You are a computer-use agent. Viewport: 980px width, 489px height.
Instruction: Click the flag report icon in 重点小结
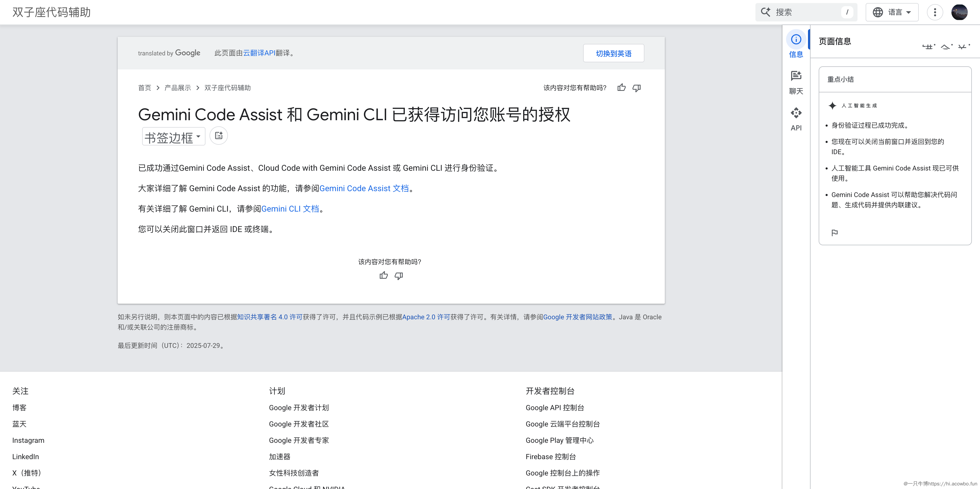pyautogui.click(x=835, y=233)
